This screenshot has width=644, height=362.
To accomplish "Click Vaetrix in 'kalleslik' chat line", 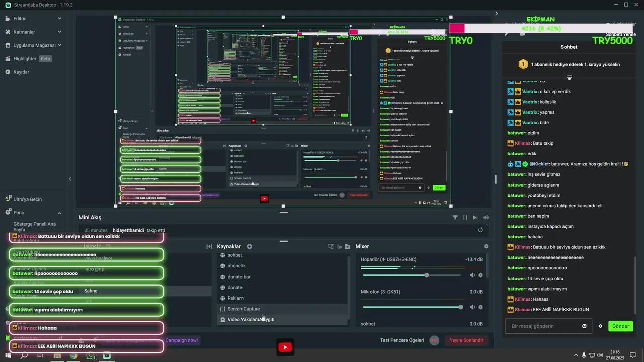I will point(530,102).
